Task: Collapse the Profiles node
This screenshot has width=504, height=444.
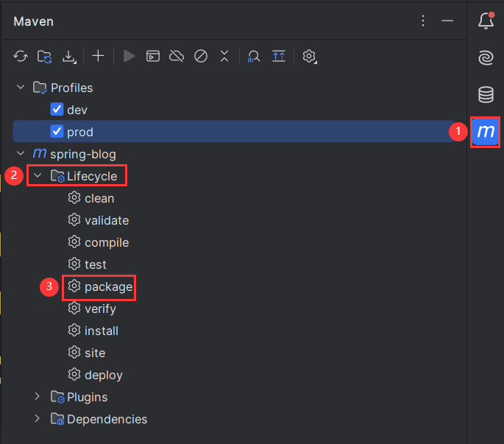Action: click(x=21, y=87)
